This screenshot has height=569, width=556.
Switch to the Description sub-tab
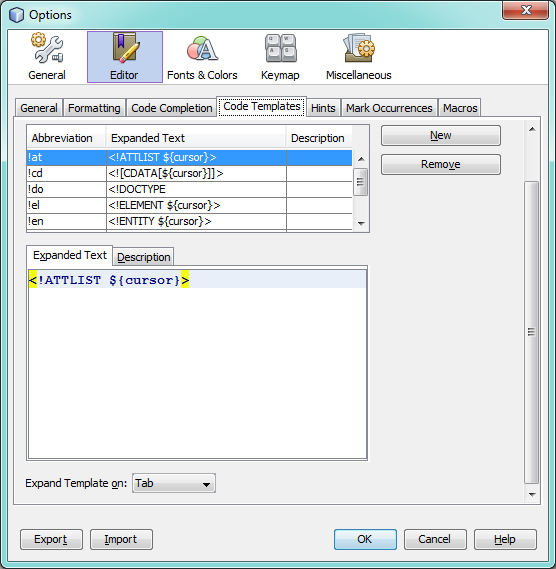click(x=143, y=257)
